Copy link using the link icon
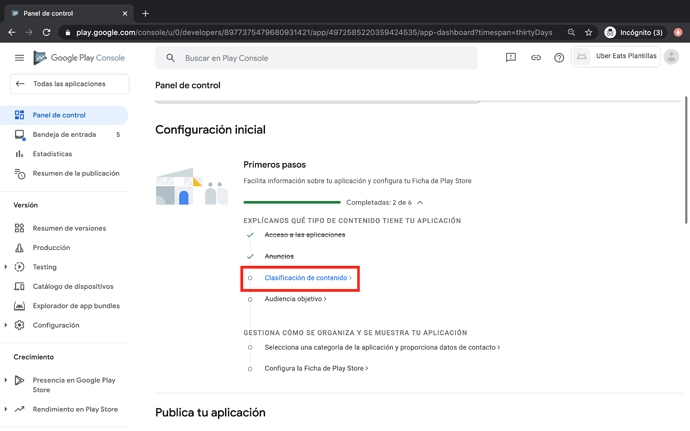 (535, 58)
